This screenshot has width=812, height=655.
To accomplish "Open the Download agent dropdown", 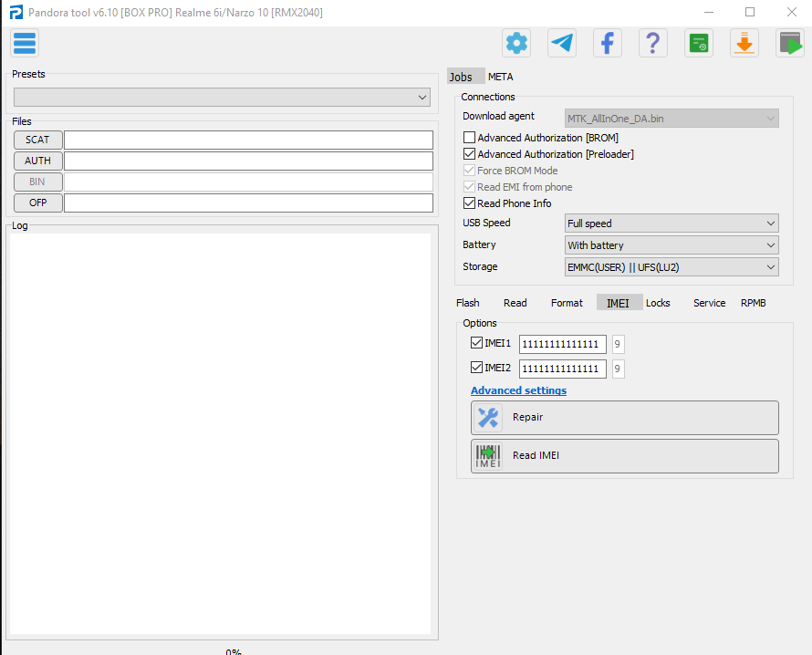I will [671, 119].
